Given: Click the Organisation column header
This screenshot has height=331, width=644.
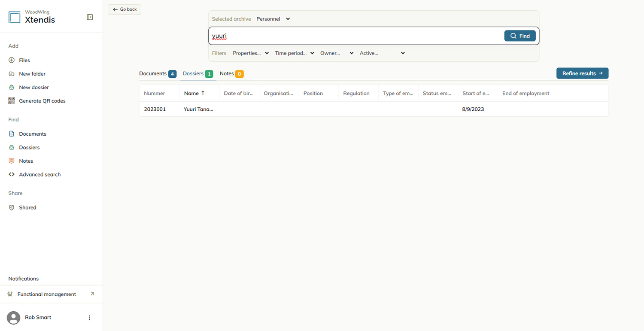Looking at the screenshot, I should pyautogui.click(x=278, y=93).
